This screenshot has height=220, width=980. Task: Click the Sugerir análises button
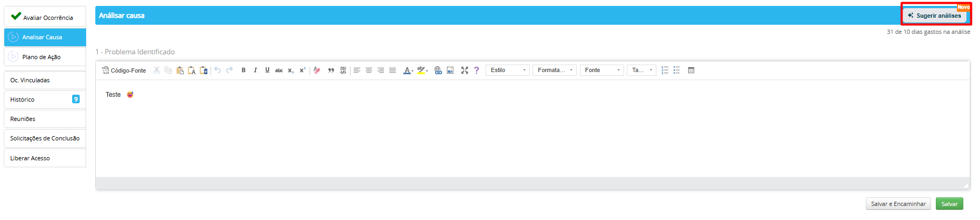click(935, 16)
